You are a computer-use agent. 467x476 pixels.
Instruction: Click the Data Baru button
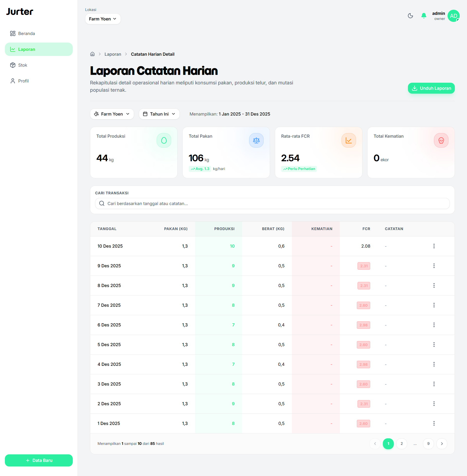coord(39,460)
